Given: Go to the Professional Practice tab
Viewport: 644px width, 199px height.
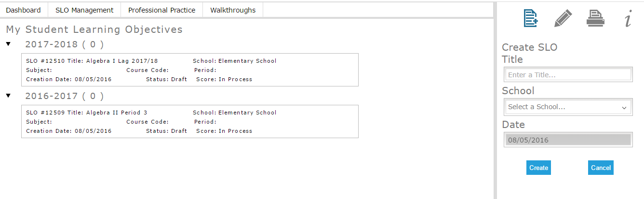Looking at the screenshot, I should [162, 10].
